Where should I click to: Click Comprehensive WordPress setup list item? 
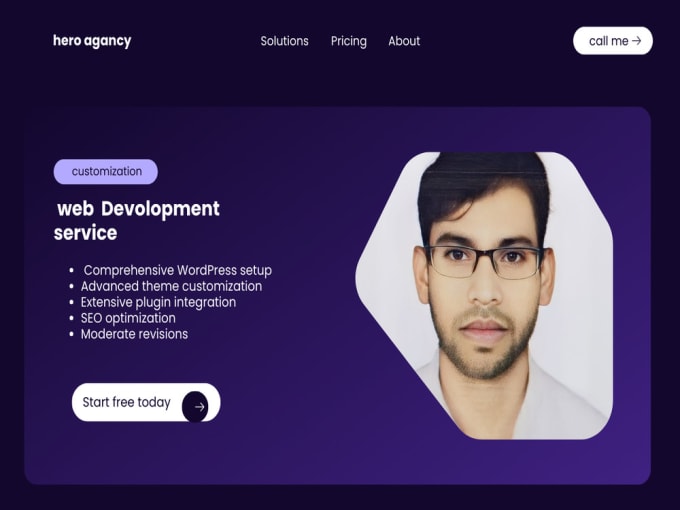pyautogui.click(x=178, y=270)
